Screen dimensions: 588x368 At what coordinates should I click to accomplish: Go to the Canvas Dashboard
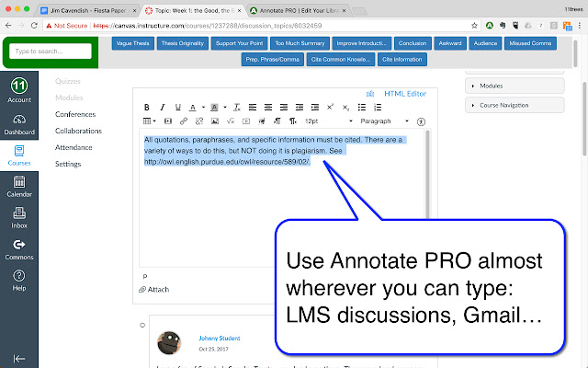(x=19, y=125)
